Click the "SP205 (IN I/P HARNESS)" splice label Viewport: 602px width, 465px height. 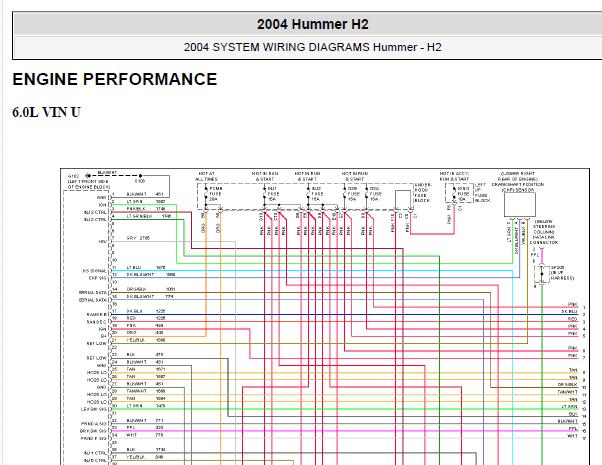point(562,273)
